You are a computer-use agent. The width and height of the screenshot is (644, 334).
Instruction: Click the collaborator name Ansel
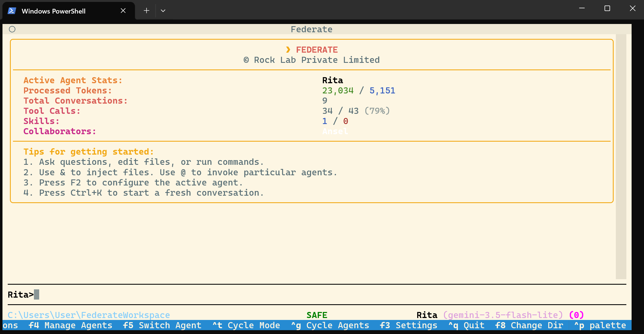pyautogui.click(x=335, y=131)
